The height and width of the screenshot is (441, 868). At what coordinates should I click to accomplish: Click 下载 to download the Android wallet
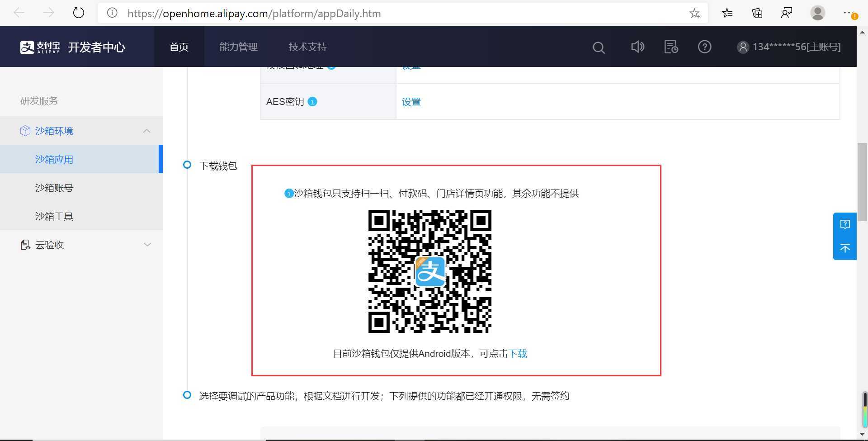[x=518, y=353]
